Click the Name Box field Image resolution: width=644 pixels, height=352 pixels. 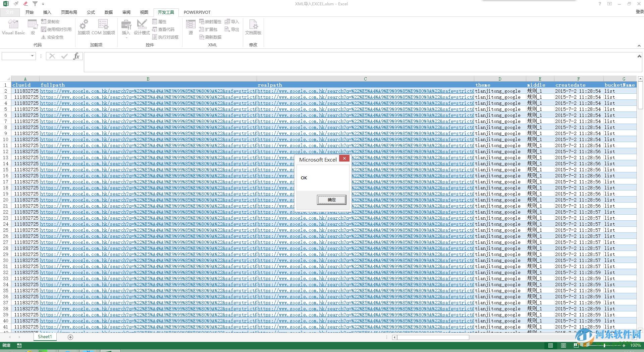[x=16, y=56]
